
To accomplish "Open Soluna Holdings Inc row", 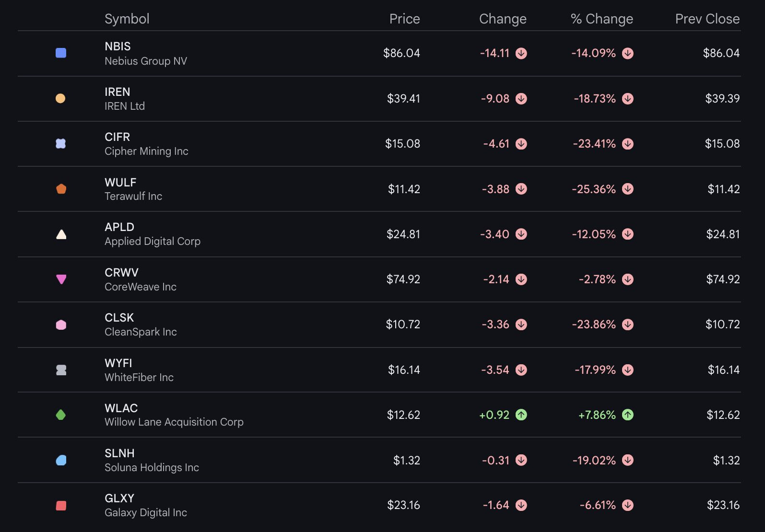I will (151, 467).
